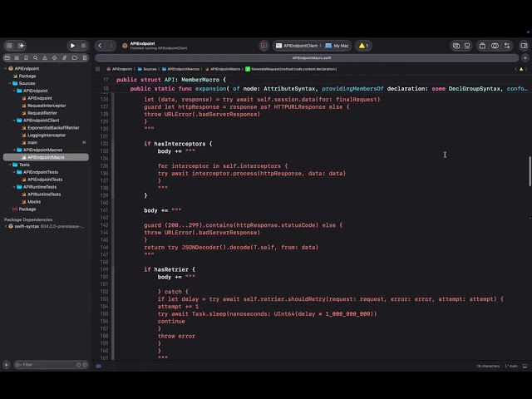
Task: Click APIEndpointMacros folder in the jump bar
Action: (x=181, y=69)
